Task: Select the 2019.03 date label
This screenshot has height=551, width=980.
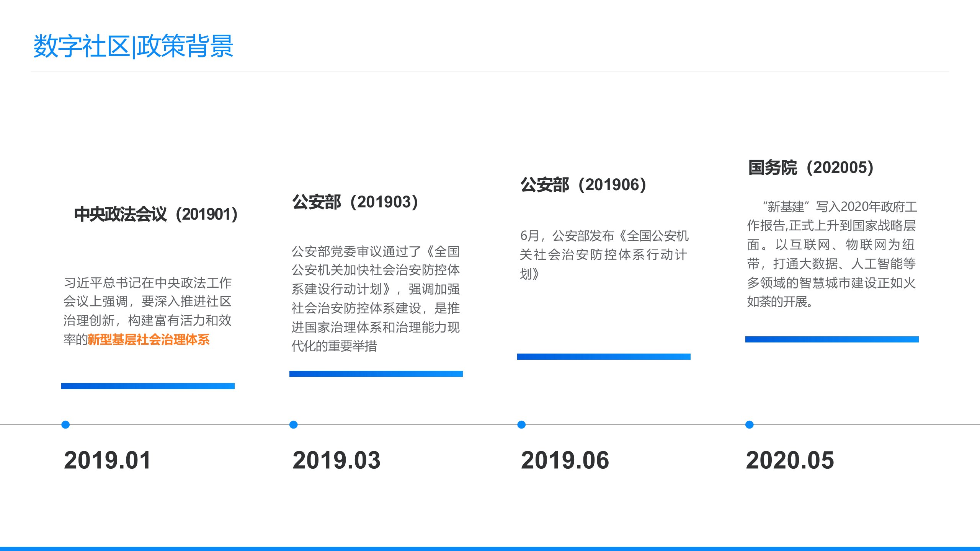Action: point(336,460)
